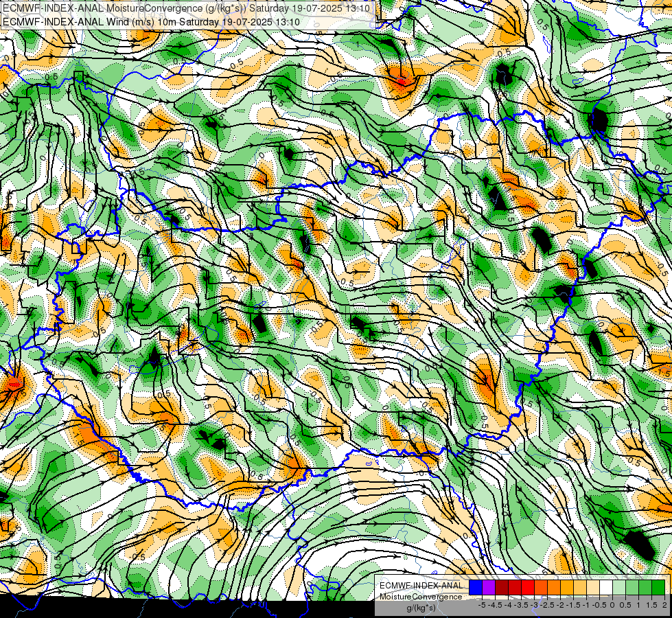Click the pale peach swatch between -1 and -0.5

593,587
